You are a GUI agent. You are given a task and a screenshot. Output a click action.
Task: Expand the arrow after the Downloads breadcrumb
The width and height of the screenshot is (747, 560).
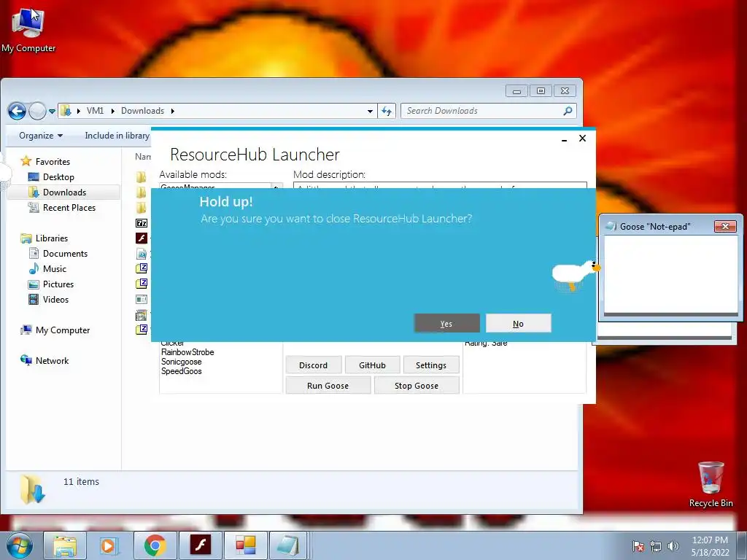(172, 111)
